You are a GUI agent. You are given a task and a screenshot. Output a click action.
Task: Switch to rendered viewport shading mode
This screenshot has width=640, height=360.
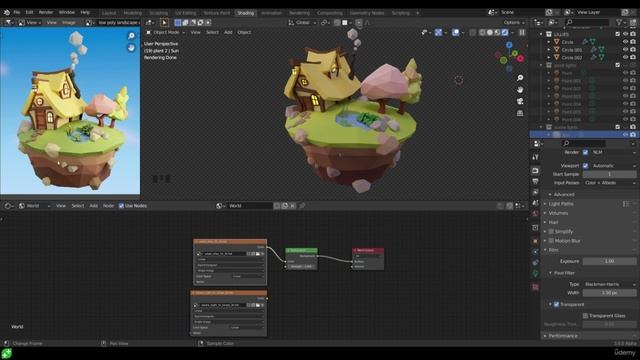pyautogui.click(x=505, y=32)
